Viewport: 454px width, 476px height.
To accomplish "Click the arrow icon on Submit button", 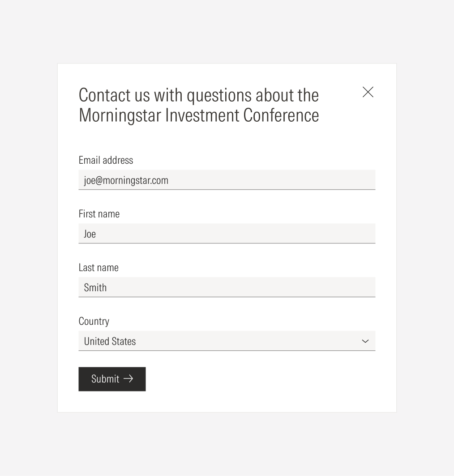I will pyautogui.click(x=128, y=379).
